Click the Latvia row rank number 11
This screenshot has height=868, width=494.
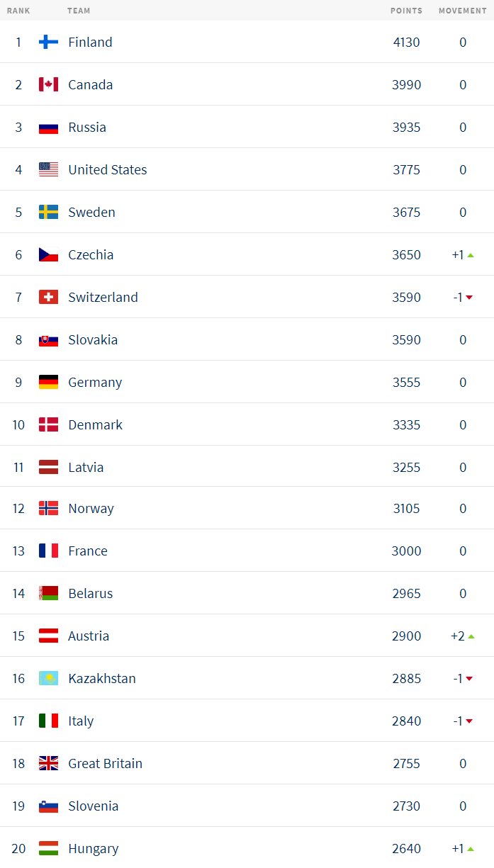tap(18, 467)
